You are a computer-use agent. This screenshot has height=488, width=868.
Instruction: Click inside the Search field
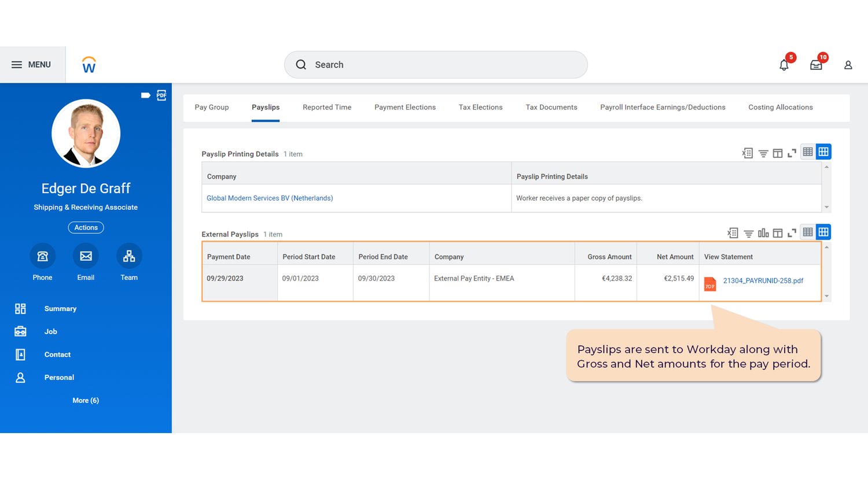435,65
